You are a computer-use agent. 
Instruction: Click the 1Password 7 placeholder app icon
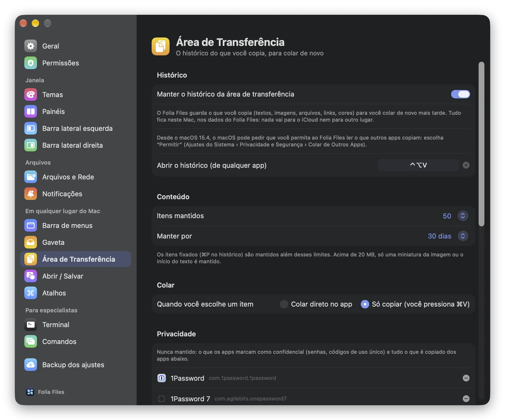point(162,399)
